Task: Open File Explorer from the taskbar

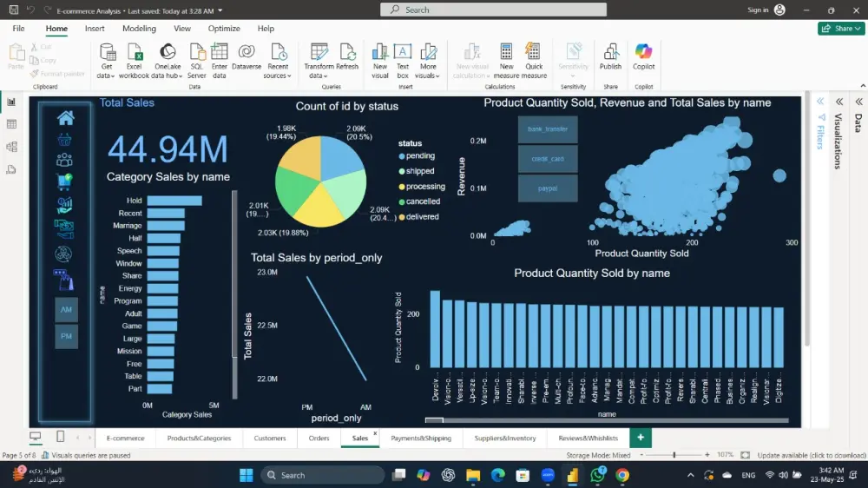Action: pyautogui.click(x=473, y=475)
